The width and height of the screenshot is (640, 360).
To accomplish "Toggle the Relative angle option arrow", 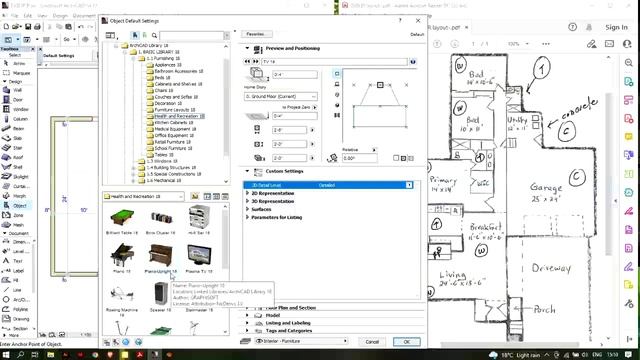I will pyautogui.click(x=374, y=150).
